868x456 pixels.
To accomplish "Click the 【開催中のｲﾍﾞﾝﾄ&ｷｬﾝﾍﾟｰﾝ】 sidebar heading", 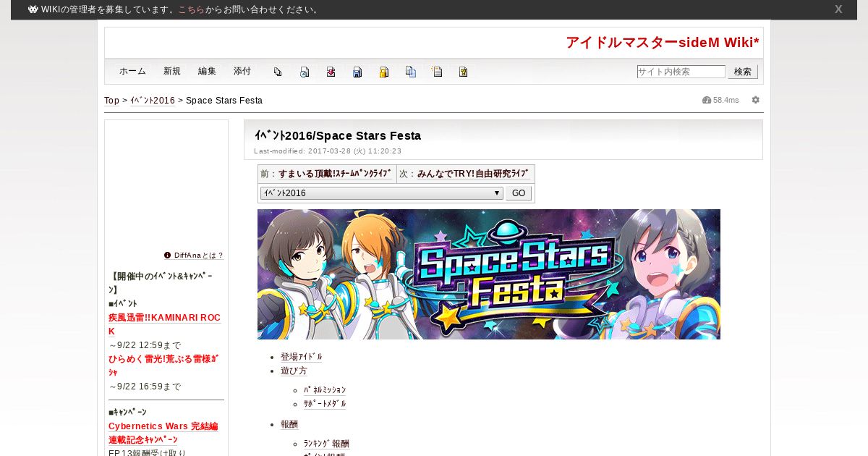I will click(x=162, y=283).
